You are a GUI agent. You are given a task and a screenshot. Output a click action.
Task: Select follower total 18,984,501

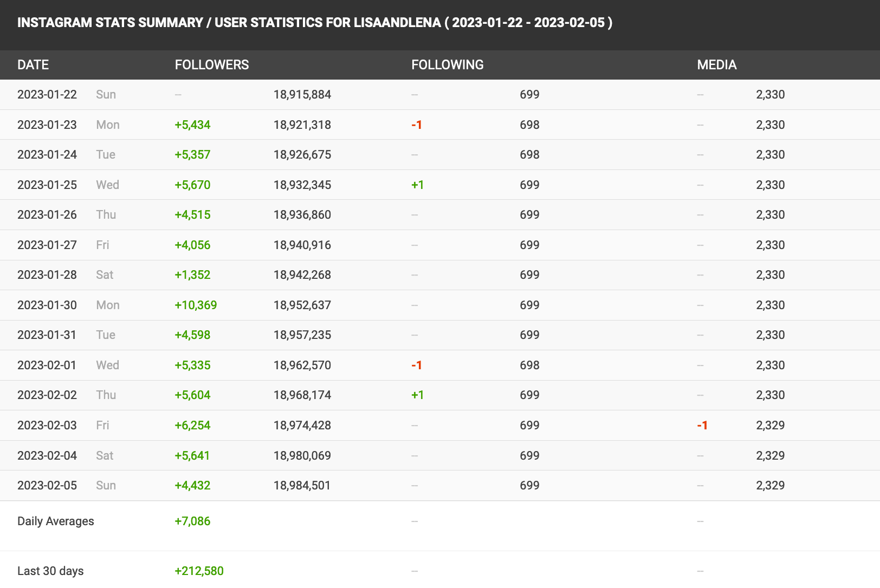(x=302, y=486)
